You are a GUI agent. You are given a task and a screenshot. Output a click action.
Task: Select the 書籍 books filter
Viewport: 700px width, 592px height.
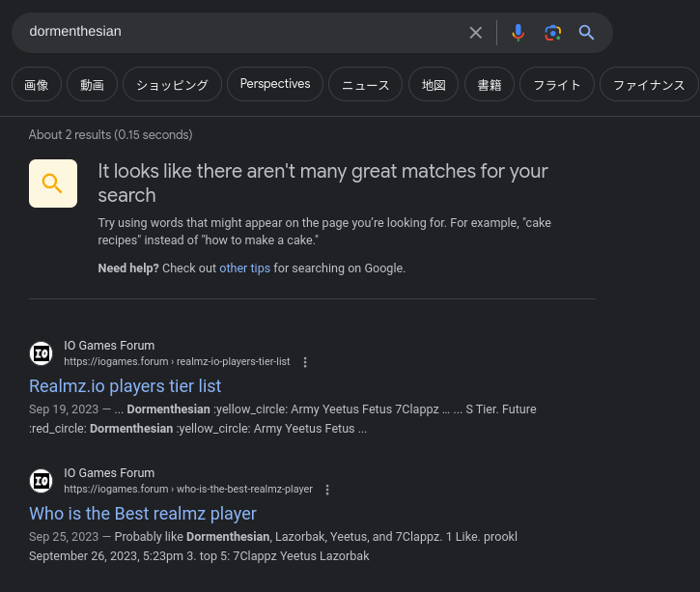[x=490, y=85]
